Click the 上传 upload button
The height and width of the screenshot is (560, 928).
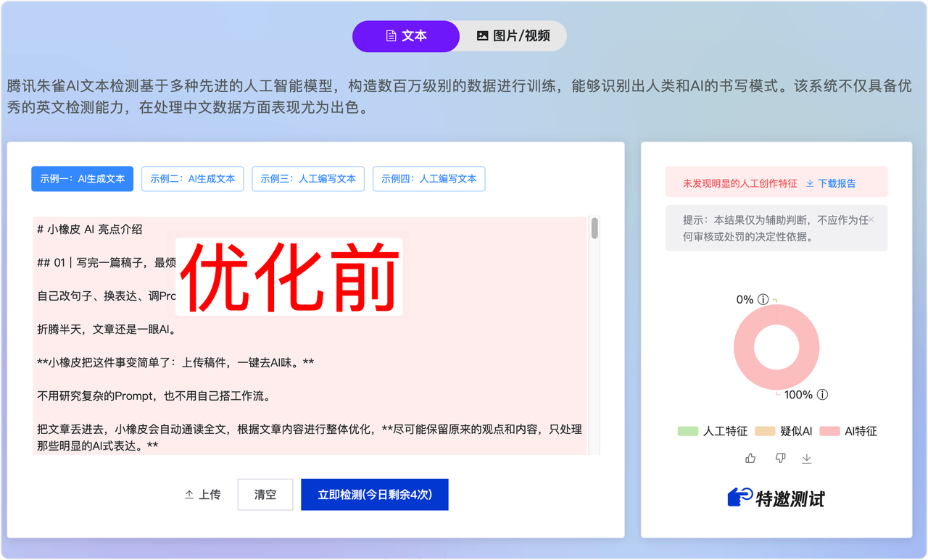point(202,495)
